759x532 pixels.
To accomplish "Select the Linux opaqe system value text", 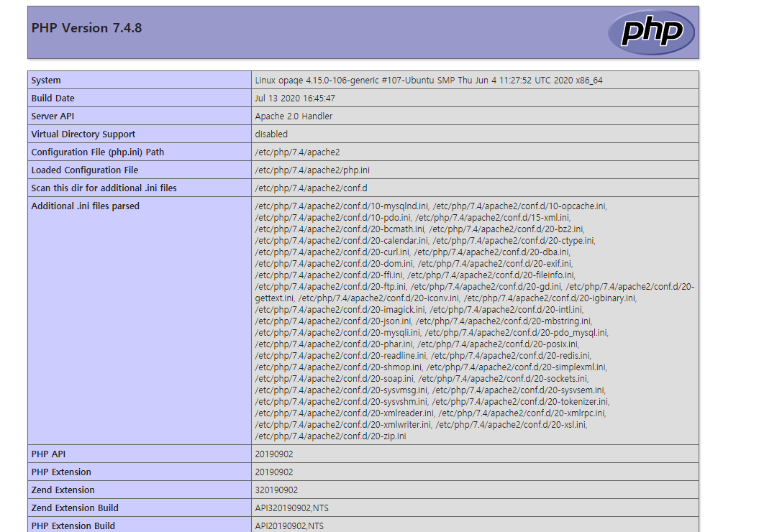I will click(x=429, y=81).
